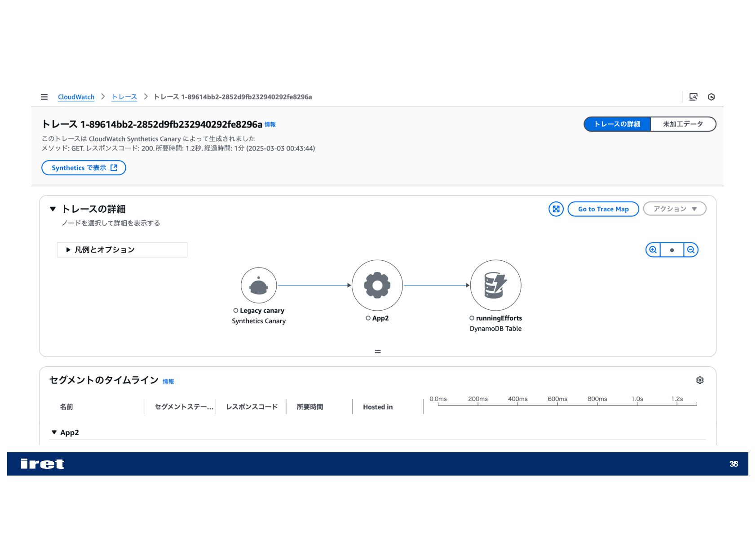
Task: Open the アクション dropdown
Action: point(675,209)
